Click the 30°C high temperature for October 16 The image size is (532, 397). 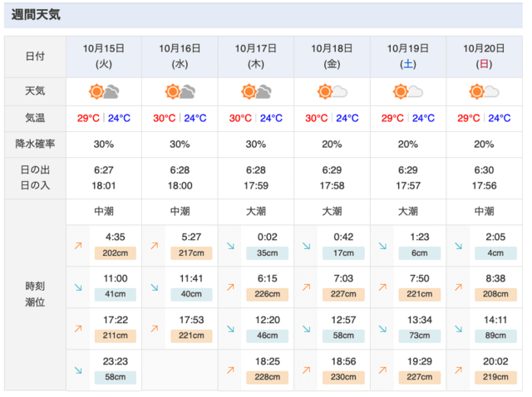pos(165,118)
